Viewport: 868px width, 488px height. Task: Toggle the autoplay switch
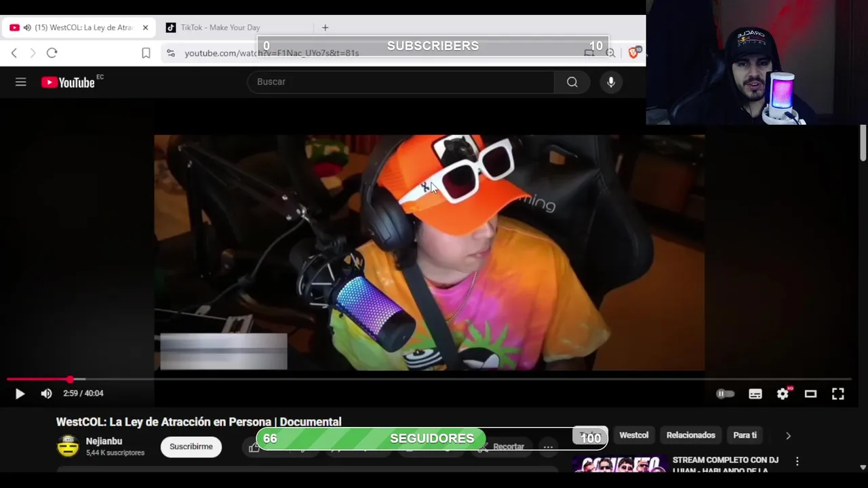click(725, 394)
